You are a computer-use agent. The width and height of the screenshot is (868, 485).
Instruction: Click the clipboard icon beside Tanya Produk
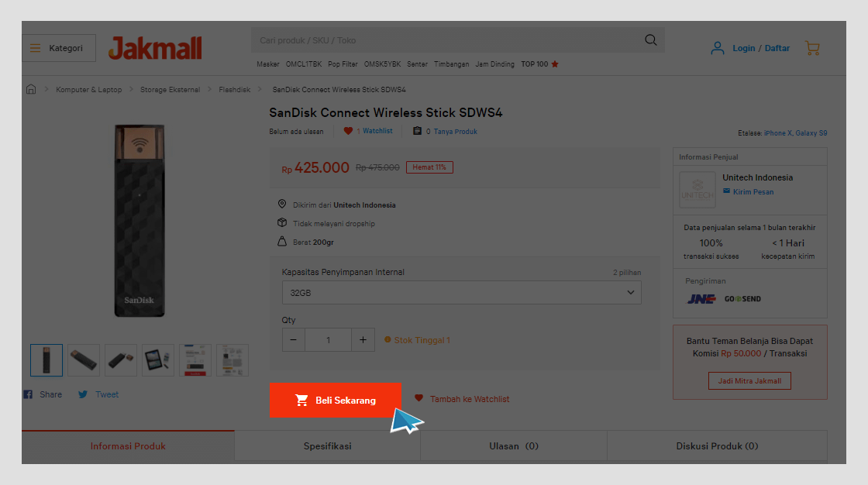(418, 131)
